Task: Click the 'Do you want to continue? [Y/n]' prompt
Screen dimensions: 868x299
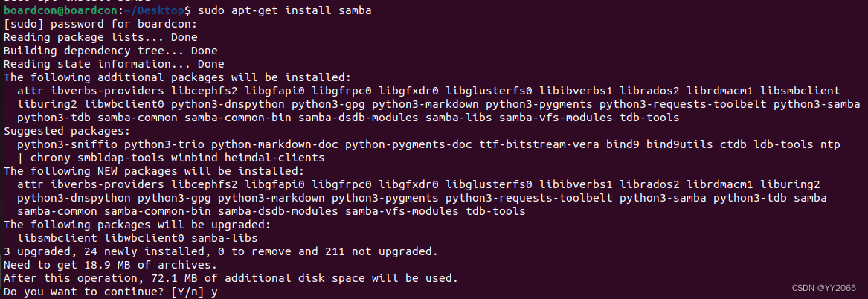Action: point(103,292)
